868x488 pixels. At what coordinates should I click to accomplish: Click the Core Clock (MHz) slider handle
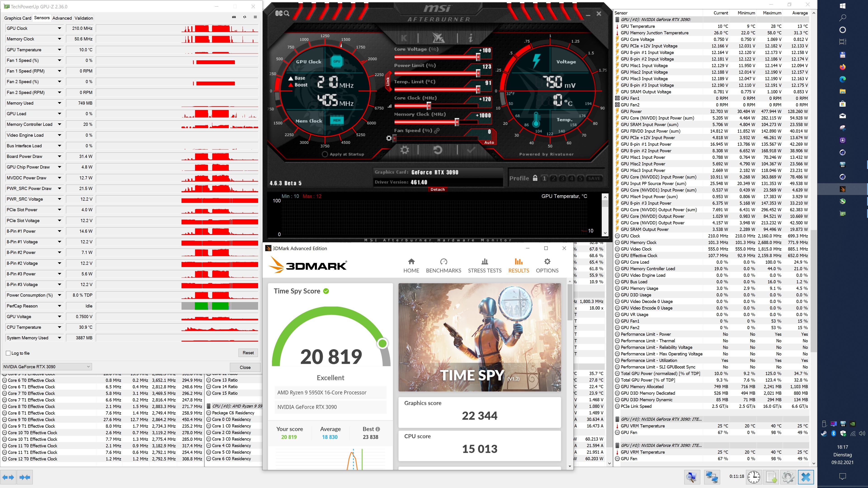(x=429, y=106)
